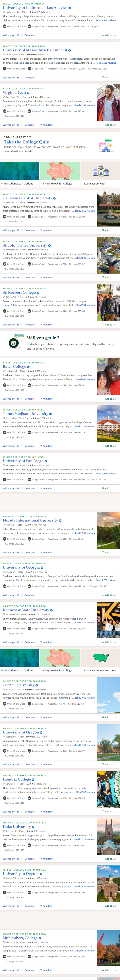Add James Madison University to list
This screenshot has width=120, height=980.
click(109, 446)
